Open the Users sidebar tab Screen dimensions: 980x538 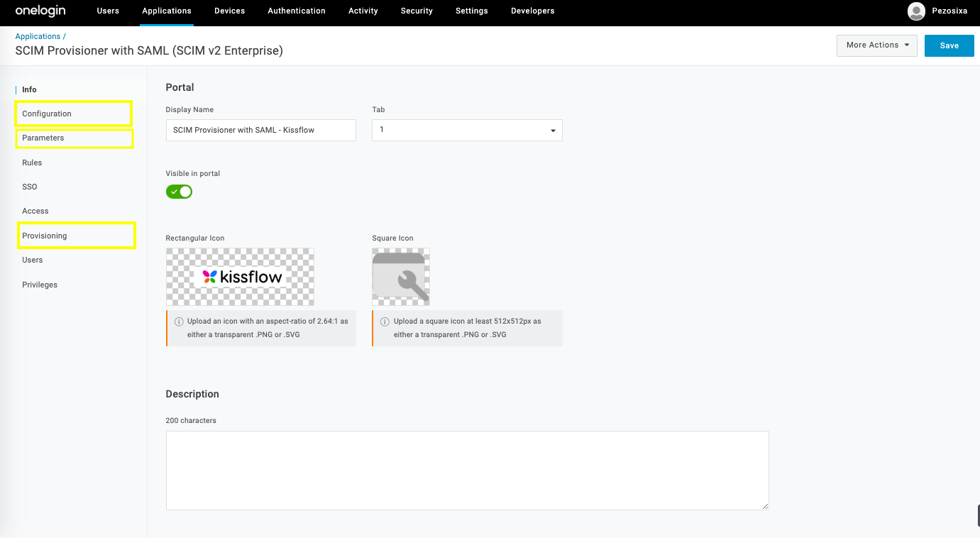click(x=33, y=260)
